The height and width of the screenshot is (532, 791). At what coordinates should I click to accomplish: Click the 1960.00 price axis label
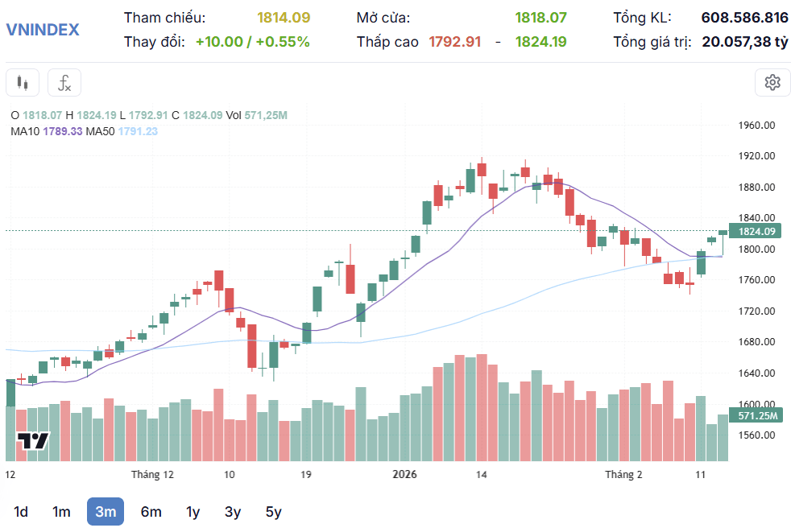click(x=756, y=125)
